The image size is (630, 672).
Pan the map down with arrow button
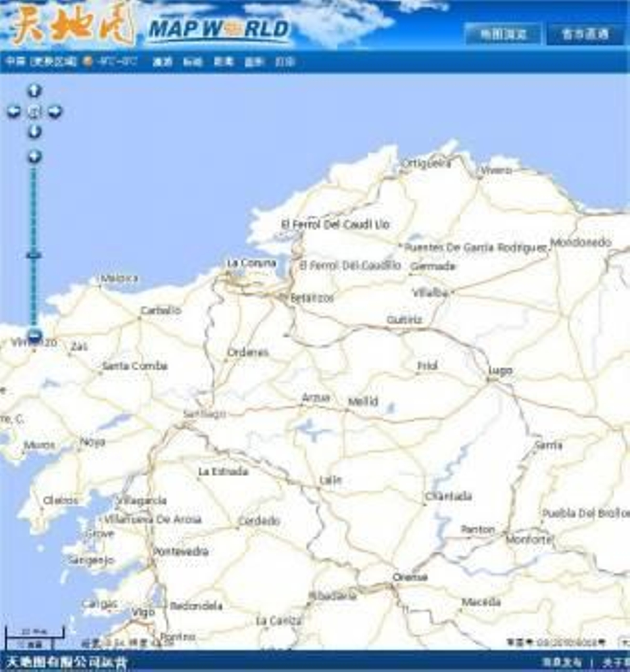coord(34,132)
